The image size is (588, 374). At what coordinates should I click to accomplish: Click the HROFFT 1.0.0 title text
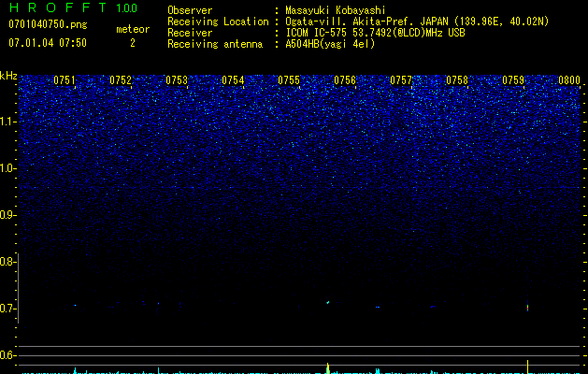coord(73,7)
